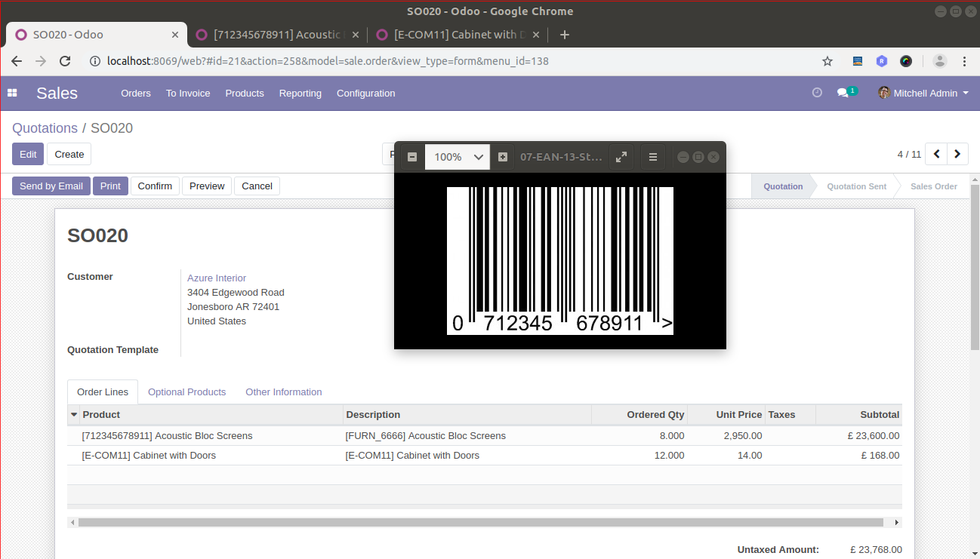Screen dimensions: 980x559
Task: Open a new Chrome tab
Action: 565,35
